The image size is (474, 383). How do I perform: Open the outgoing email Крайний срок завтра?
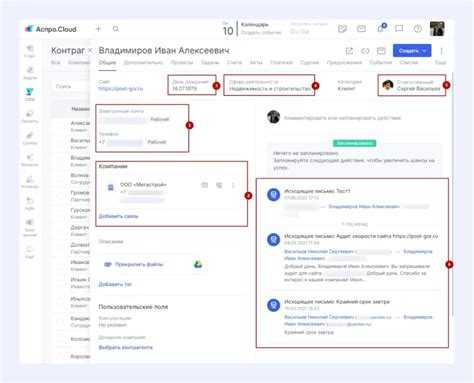pos(337,302)
